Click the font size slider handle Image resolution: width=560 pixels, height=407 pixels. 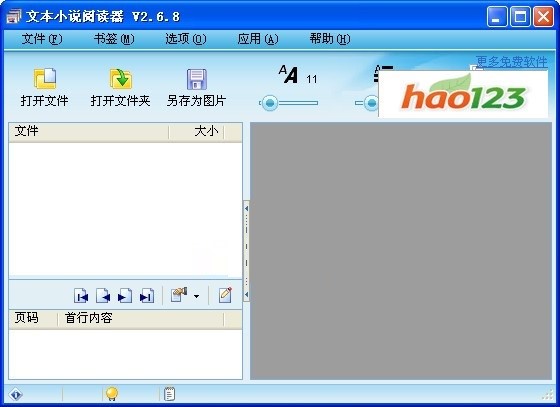(270, 103)
